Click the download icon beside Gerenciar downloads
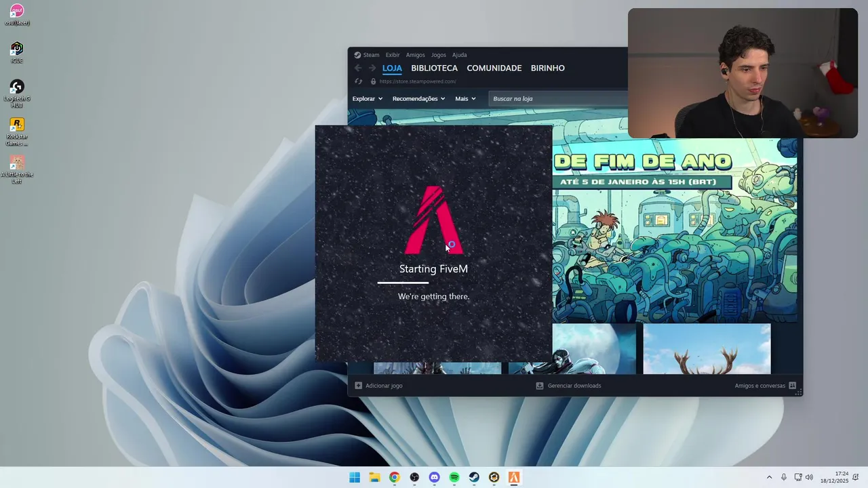 540,386
